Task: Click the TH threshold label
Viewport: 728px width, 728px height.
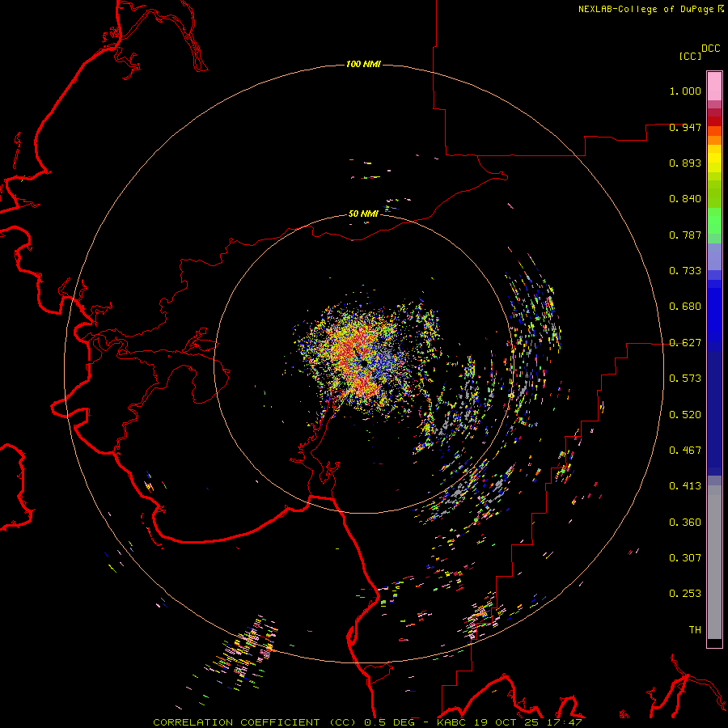Action: pyautogui.click(x=695, y=630)
